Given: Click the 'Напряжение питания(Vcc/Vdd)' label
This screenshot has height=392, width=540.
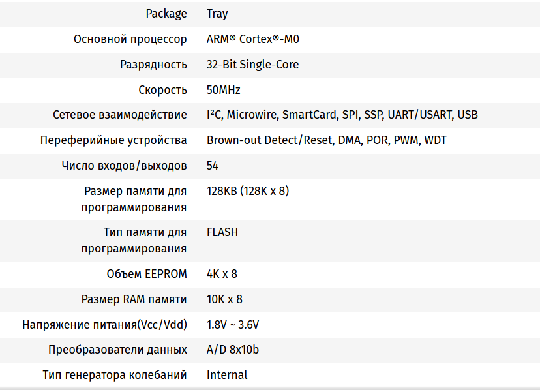Looking at the screenshot, I should click(x=104, y=325).
